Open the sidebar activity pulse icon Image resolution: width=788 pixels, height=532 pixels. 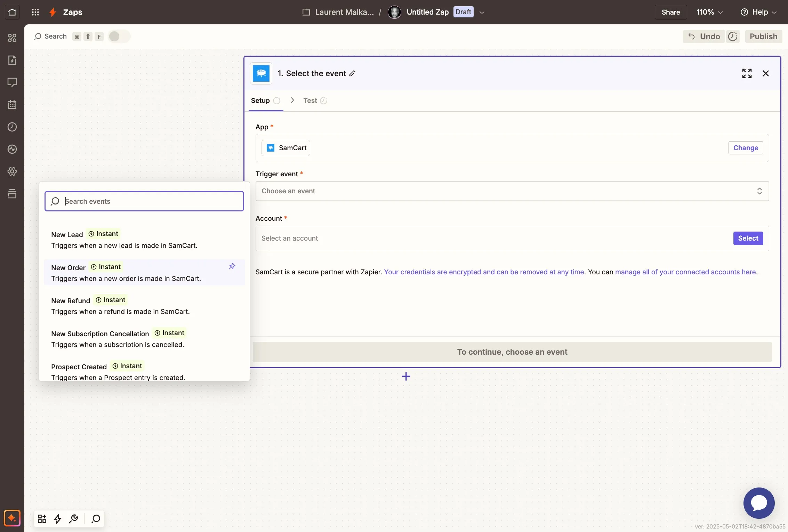12,149
